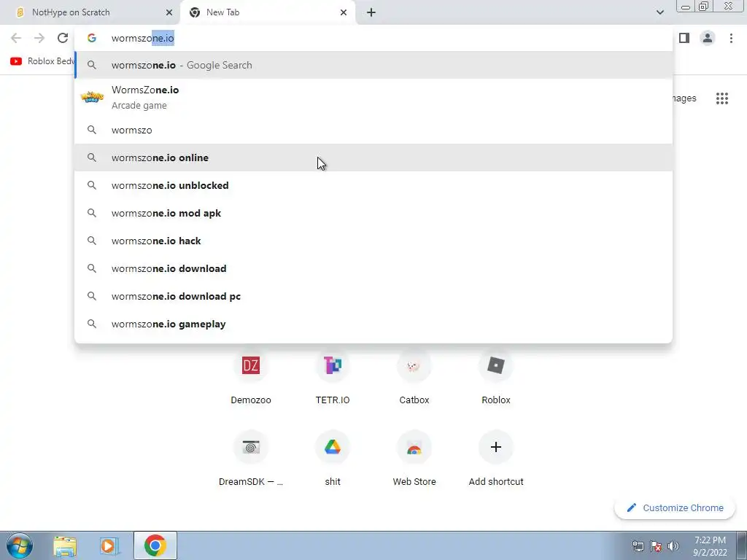Open the DreamSDK shortcut
This screenshot has height=560, width=747.
[251, 458]
